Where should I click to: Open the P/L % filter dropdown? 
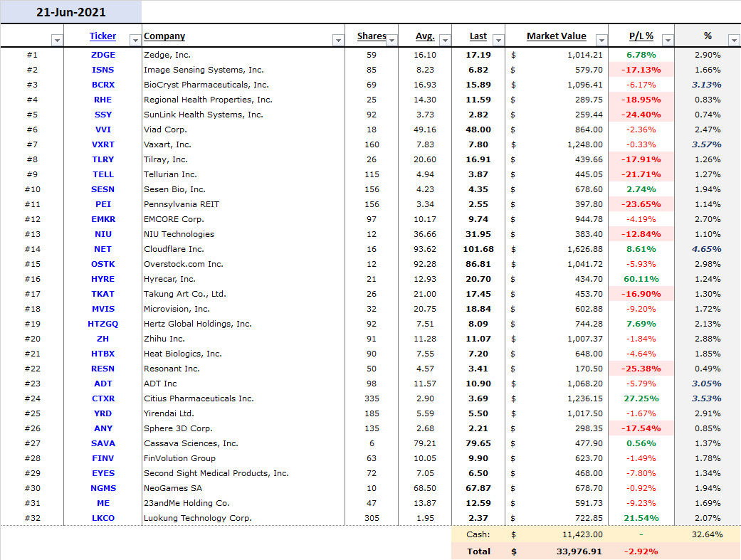coord(668,40)
